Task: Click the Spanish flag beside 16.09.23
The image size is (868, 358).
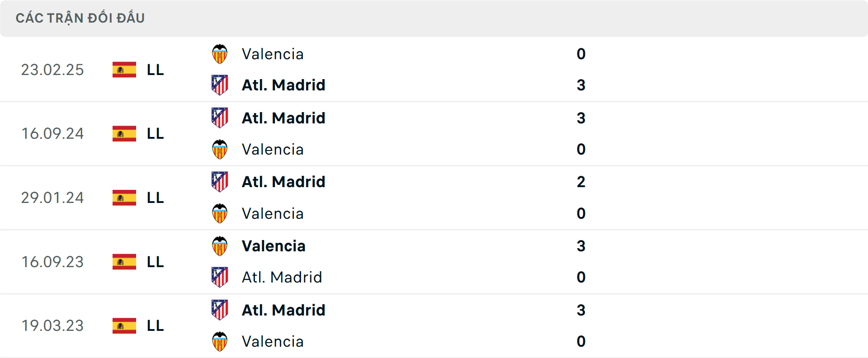Action: (x=124, y=262)
